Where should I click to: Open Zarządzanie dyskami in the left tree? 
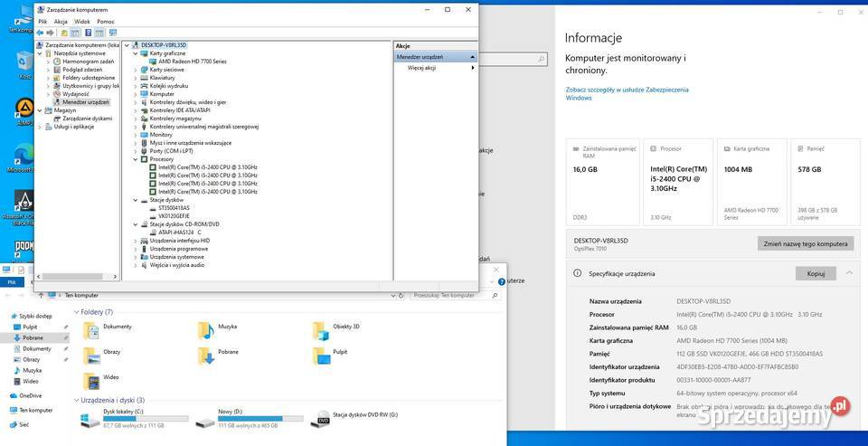click(87, 119)
